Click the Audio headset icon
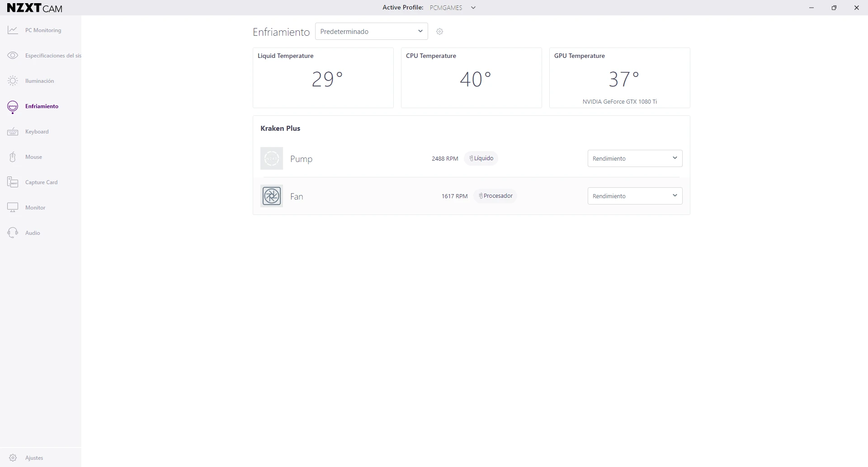This screenshot has height=467, width=868. pos(13,233)
